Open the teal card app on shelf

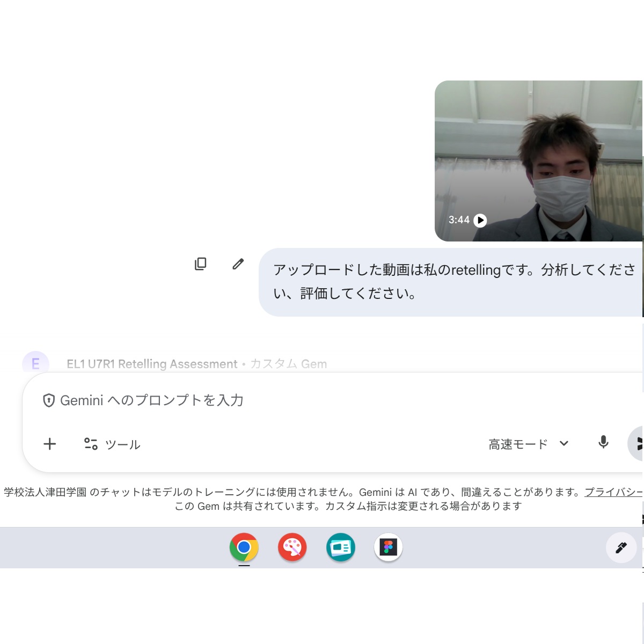[341, 547]
